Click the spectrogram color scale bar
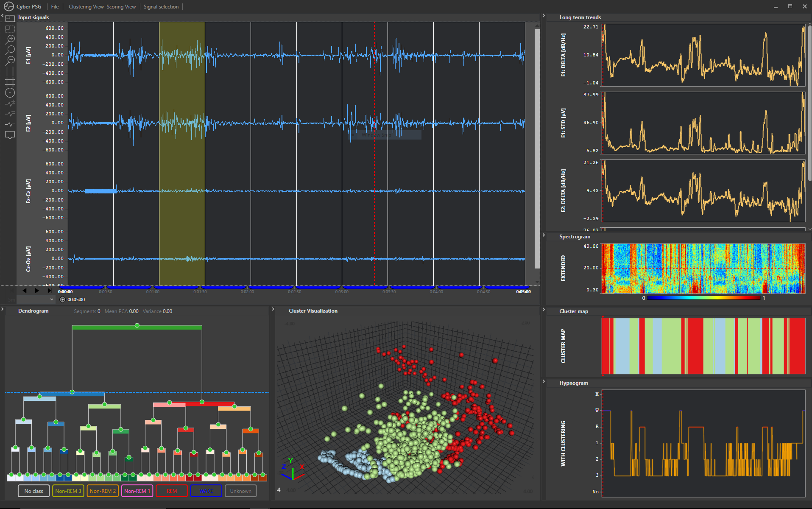Viewport: 812px width, 509px height. pyautogui.click(x=703, y=298)
